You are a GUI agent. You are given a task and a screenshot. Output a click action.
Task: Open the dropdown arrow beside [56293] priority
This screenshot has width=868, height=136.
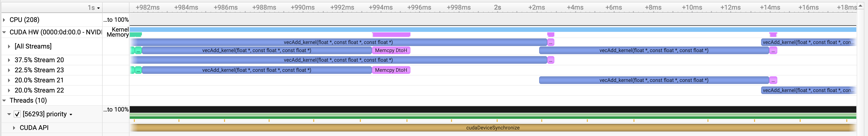coord(71,115)
